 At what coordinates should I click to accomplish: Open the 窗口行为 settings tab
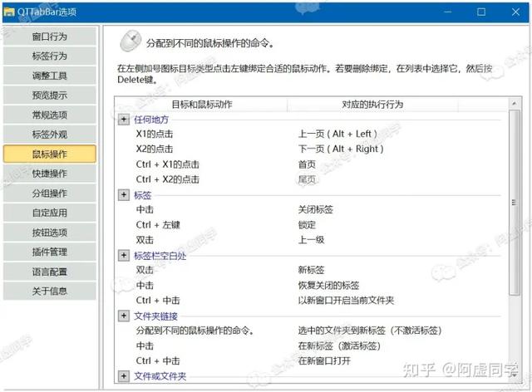(50, 37)
